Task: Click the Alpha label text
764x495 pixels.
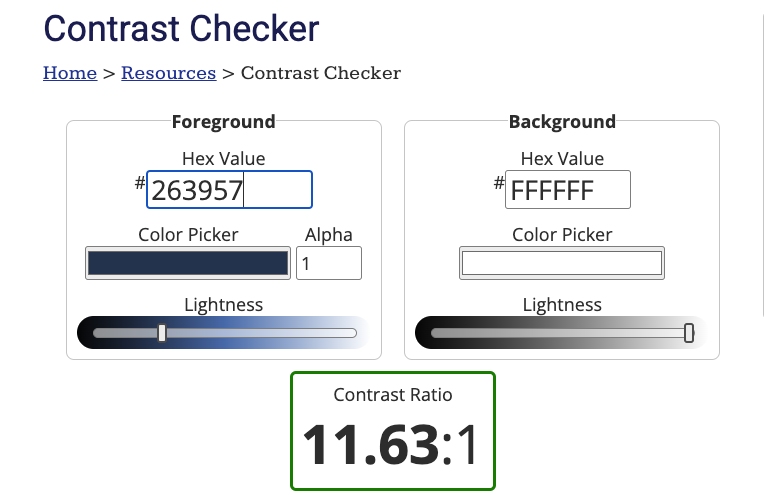Action: tap(329, 235)
